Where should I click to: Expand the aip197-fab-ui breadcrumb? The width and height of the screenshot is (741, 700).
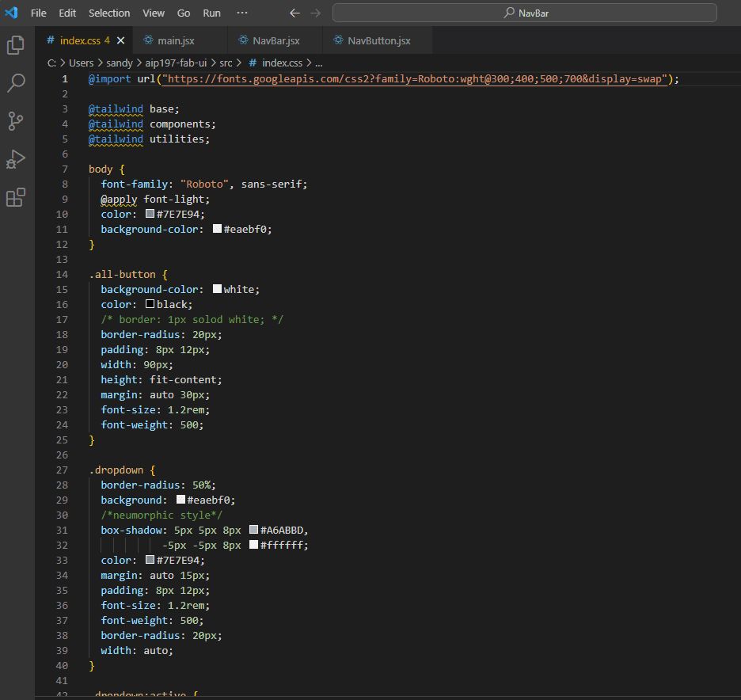point(177,63)
